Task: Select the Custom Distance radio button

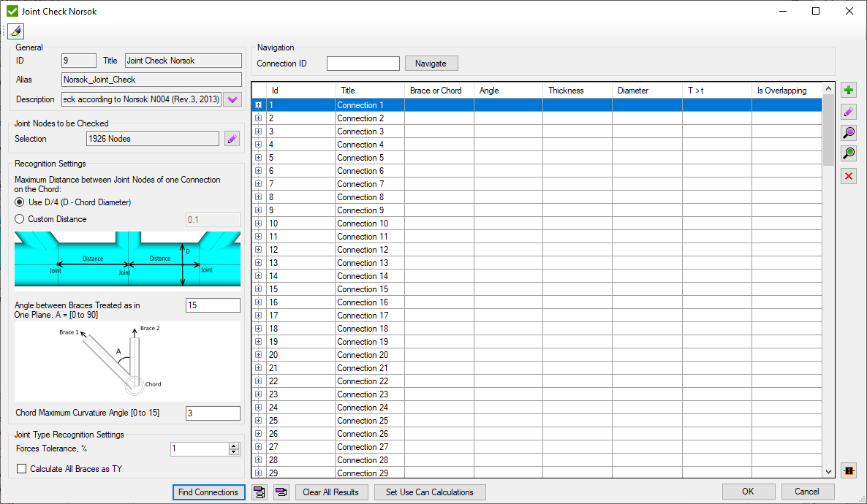Action: pos(20,219)
